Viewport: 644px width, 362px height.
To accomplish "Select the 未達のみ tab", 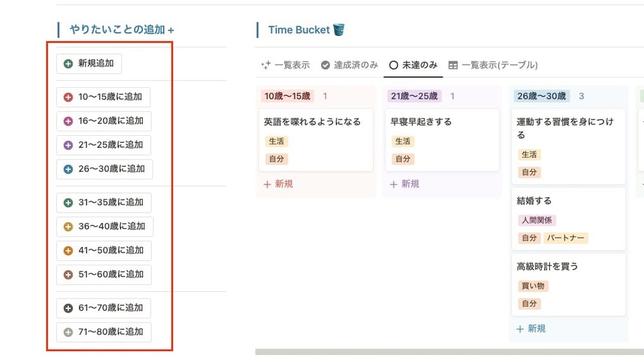I will point(413,65).
